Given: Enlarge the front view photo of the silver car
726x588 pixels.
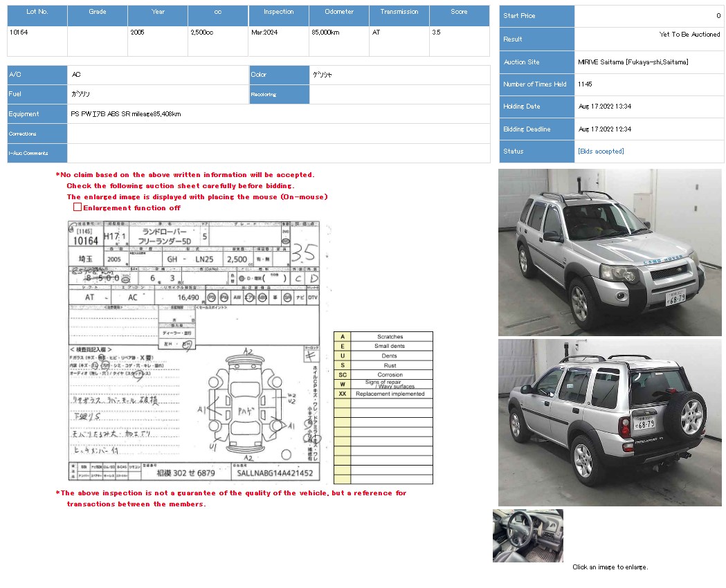Looking at the screenshot, I should [x=610, y=252].
